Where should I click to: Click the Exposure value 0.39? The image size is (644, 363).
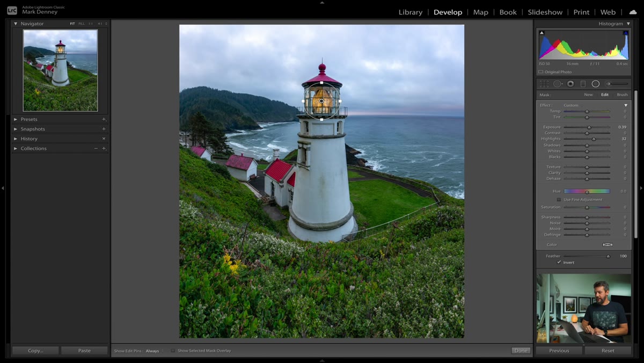point(622,127)
